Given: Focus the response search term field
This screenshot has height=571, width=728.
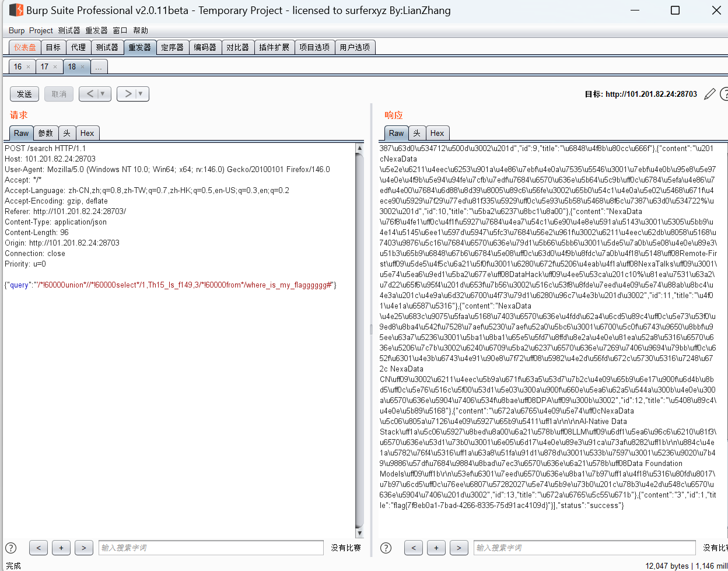Looking at the screenshot, I should (x=584, y=548).
